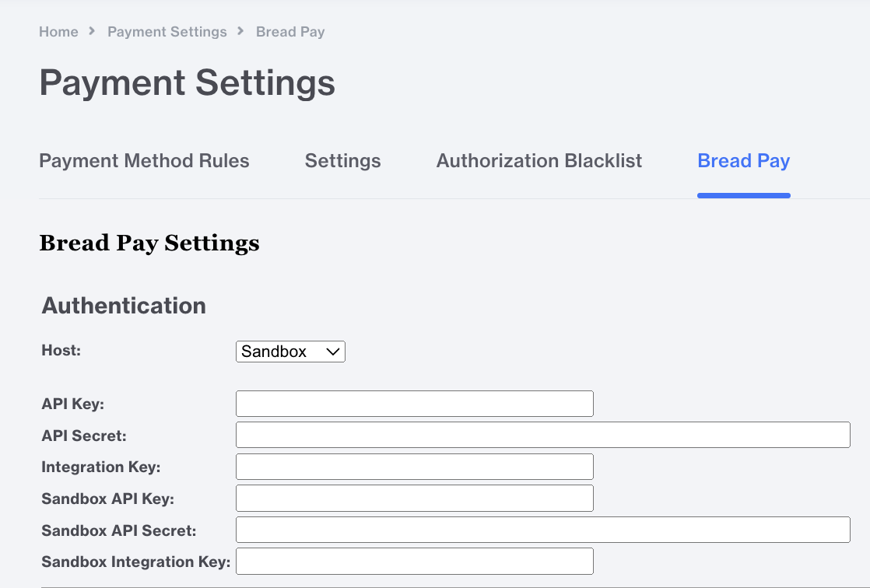Screen dimensions: 870x588
Task: Click the Home breadcrumb link
Action: (58, 32)
